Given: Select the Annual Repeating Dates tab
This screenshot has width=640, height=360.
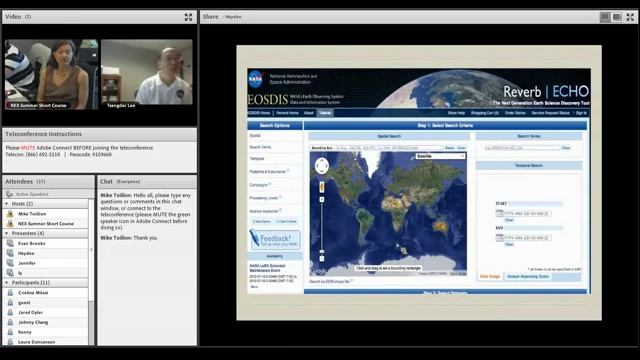Looking at the screenshot, I should coord(528,276).
